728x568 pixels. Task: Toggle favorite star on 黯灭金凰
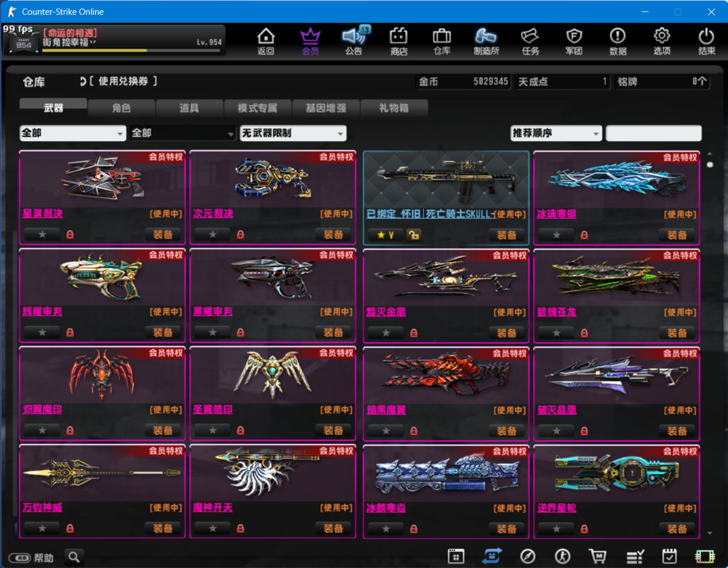click(x=386, y=334)
